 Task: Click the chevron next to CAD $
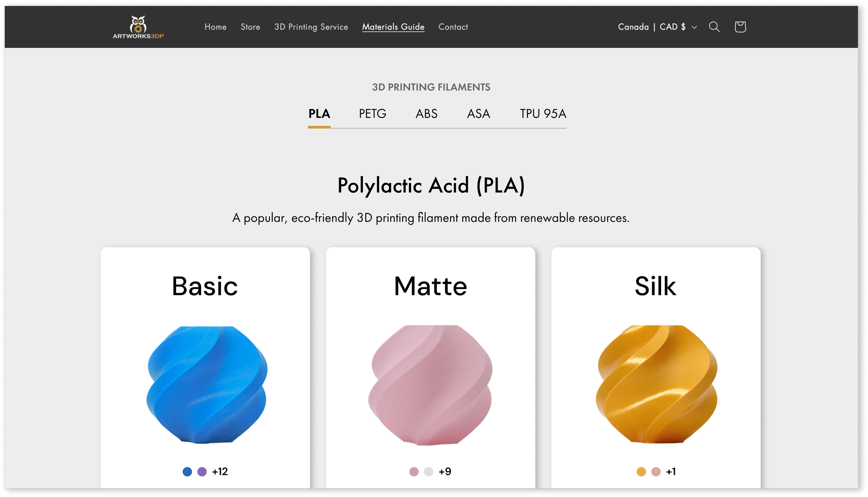coord(694,27)
